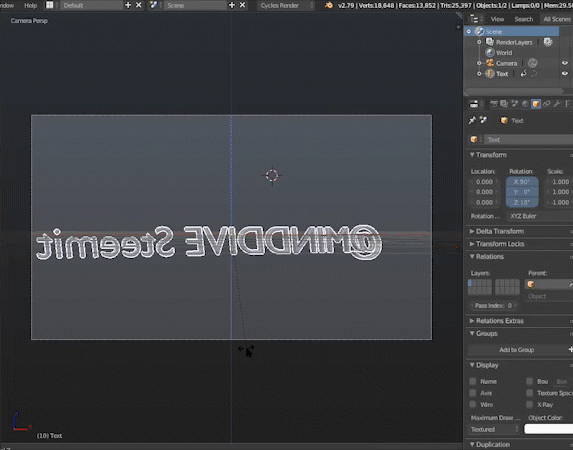Open the All Scenes display filter
This screenshot has width=573, height=450.
tap(556, 19)
